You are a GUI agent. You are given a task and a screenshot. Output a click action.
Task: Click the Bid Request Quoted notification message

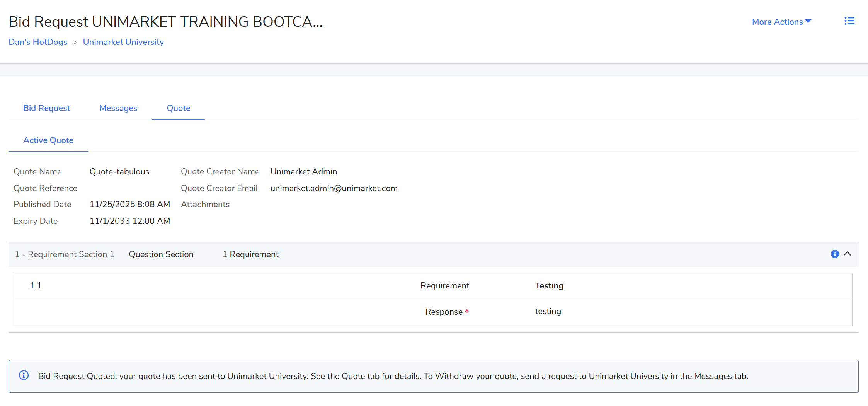pyautogui.click(x=393, y=376)
